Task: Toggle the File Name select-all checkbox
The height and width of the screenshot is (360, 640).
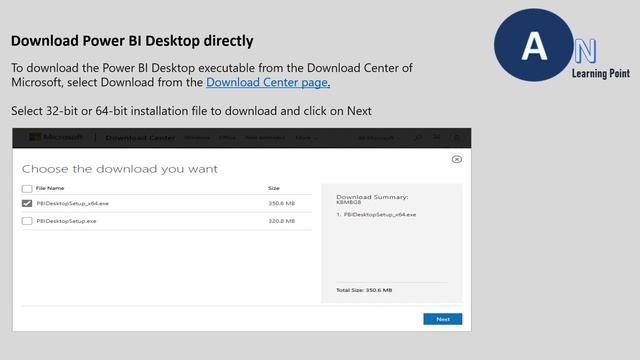Action: coord(27,188)
